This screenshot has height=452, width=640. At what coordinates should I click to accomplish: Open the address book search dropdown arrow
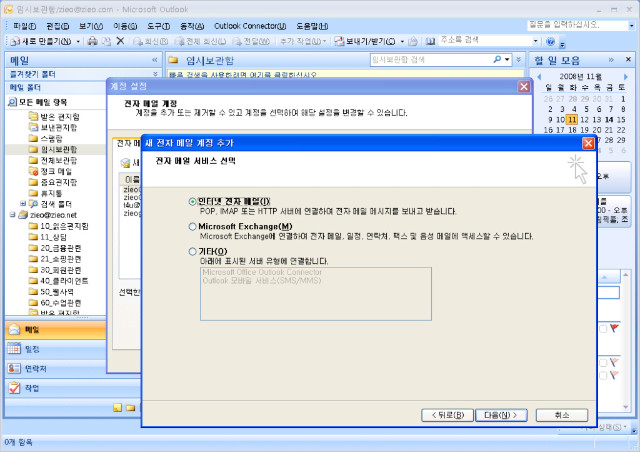[x=536, y=41]
